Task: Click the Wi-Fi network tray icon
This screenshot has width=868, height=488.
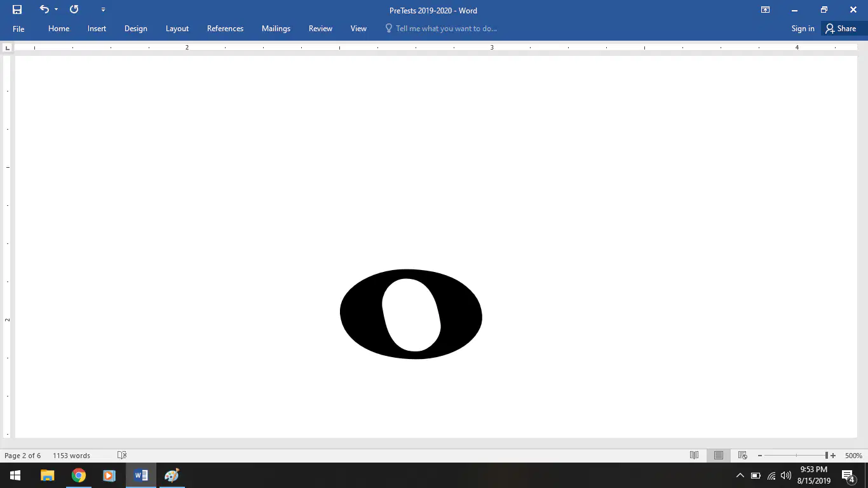Action: click(x=771, y=475)
